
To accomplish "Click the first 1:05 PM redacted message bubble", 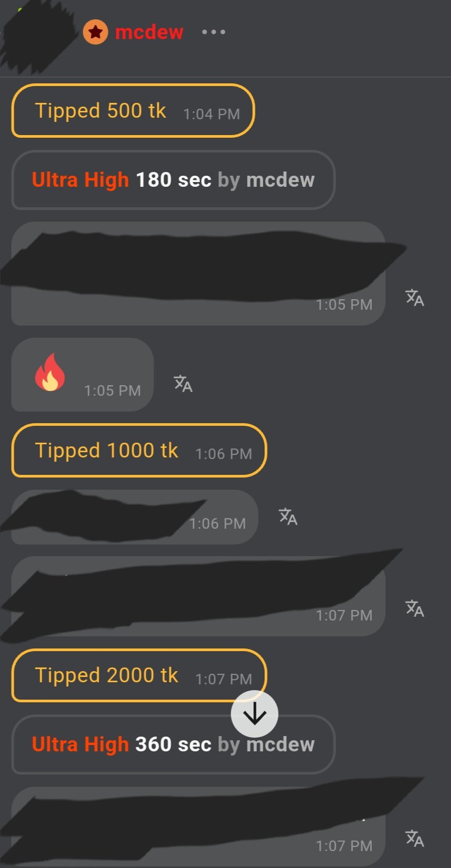I will click(198, 273).
